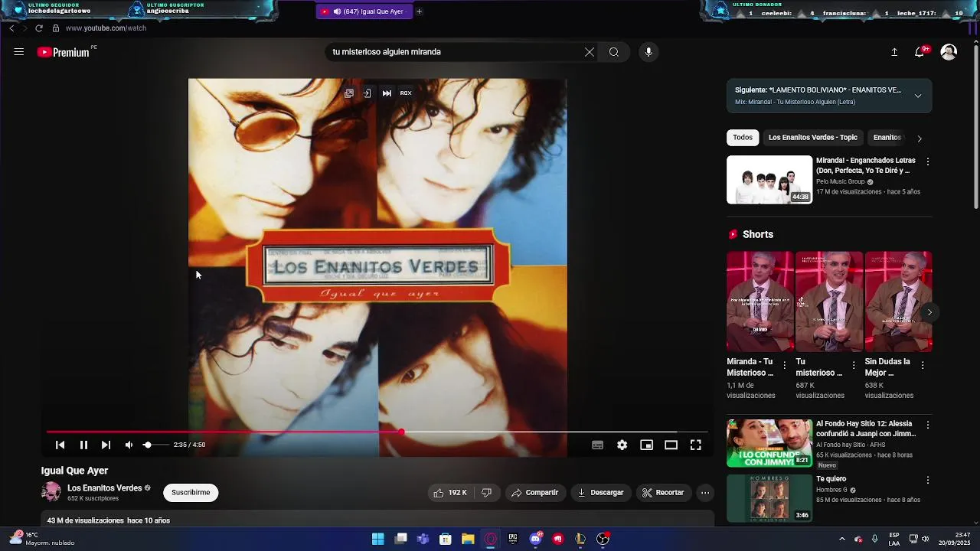Adjust the volume slider handle
Image resolution: width=980 pixels, height=551 pixels.
(x=147, y=445)
